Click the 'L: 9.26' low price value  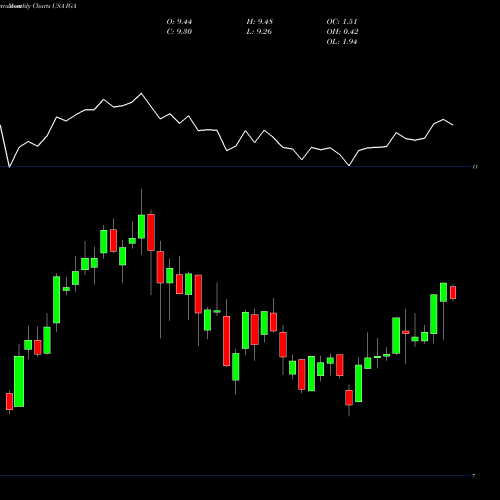point(259,32)
